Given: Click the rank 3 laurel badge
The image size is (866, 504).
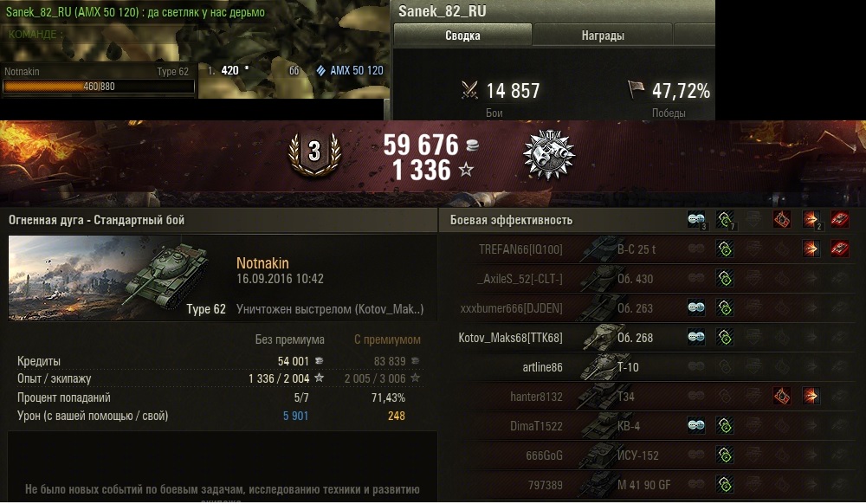Looking at the screenshot, I should coord(315,153).
